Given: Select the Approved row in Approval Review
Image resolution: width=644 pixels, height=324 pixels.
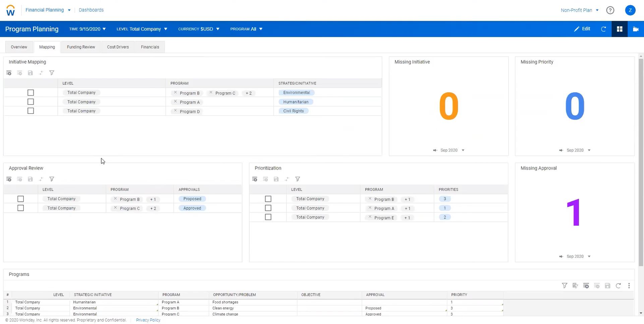Looking at the screenshot, I should [x=21, y=208].
